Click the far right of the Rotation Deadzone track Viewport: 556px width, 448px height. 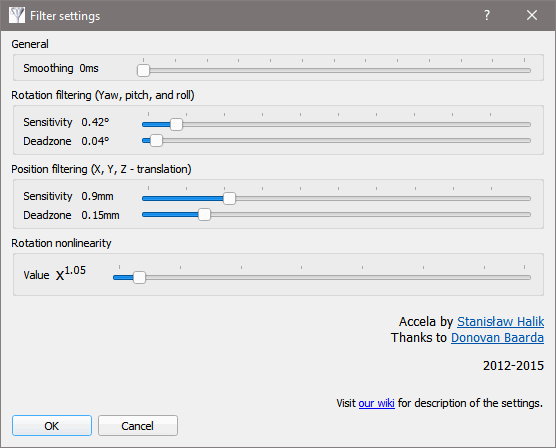pos(527,141)
